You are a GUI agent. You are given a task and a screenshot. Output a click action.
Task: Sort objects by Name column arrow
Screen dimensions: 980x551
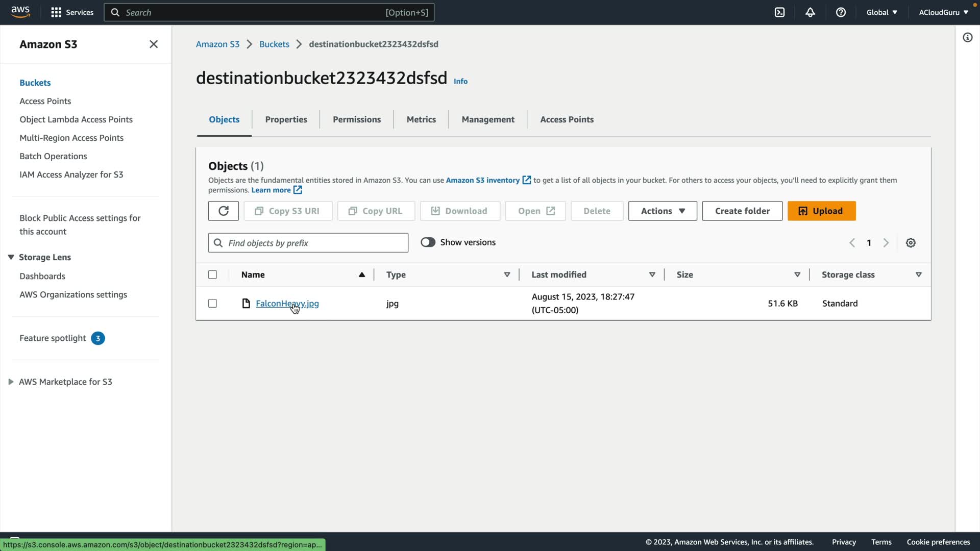pyautogui.click(x=361, y=274)
